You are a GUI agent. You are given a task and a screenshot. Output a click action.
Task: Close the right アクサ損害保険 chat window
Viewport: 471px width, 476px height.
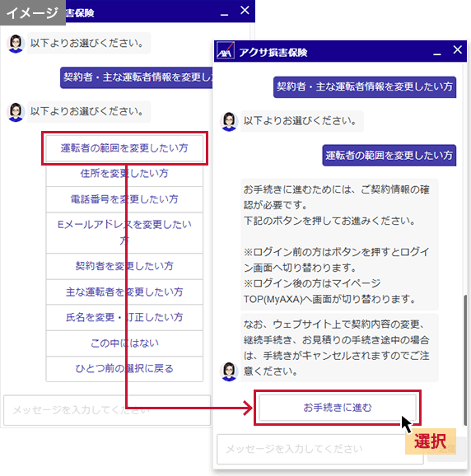(457, 49)
